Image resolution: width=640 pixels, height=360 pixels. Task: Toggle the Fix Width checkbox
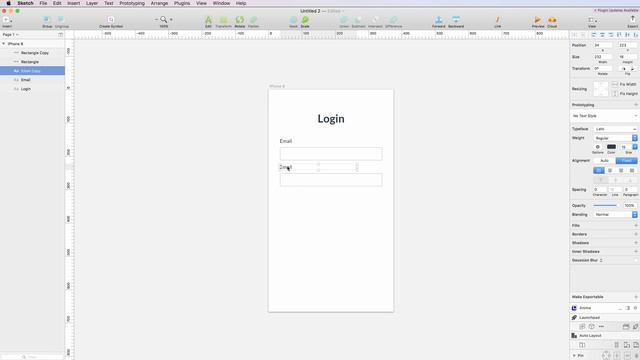[x=615, y=84]
